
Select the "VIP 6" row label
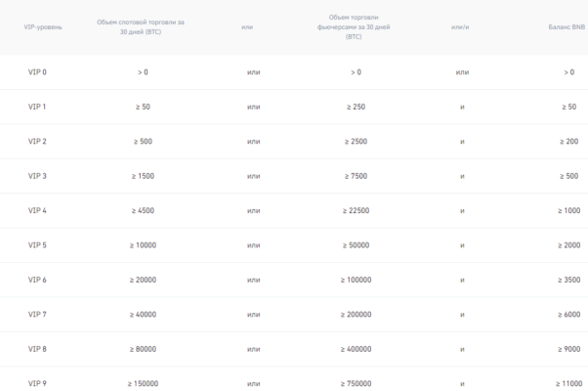(x=37, y=280)
